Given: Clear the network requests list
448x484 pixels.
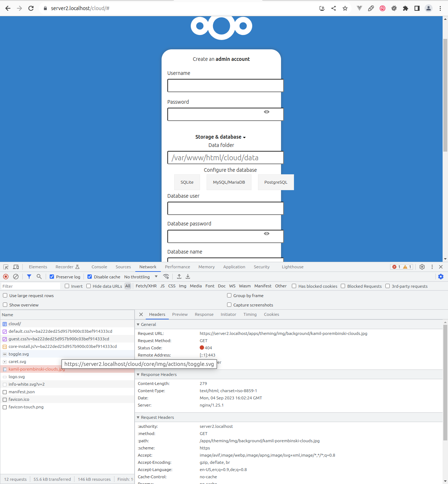Looking at the screenshot, I should coord(15,277).
